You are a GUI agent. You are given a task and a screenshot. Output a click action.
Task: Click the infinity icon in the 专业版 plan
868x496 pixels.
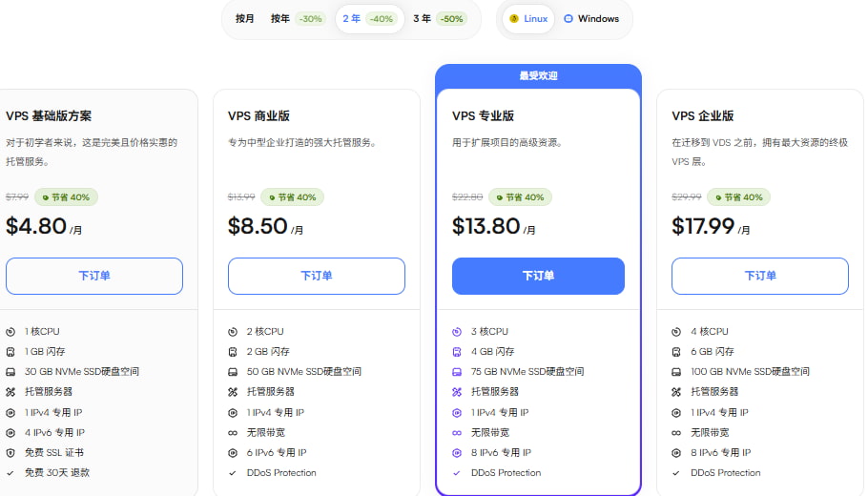coord(457,433)
